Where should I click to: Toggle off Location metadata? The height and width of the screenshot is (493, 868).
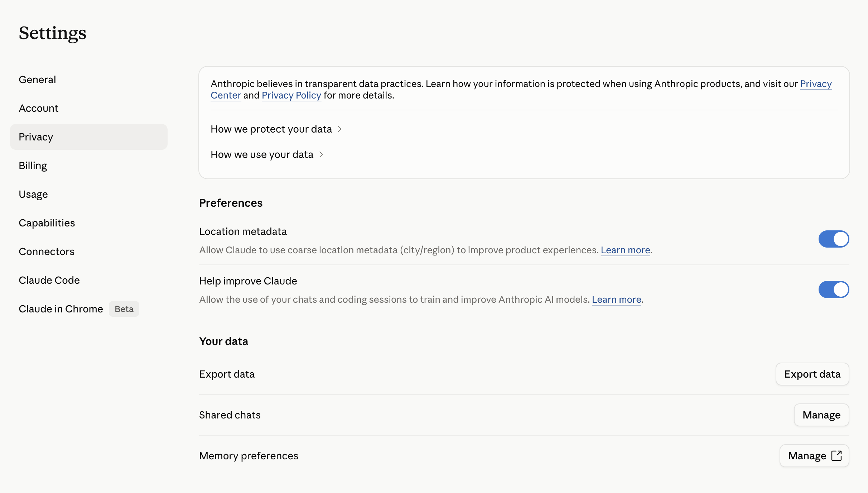pyautogui.click(x=834, y=239)
